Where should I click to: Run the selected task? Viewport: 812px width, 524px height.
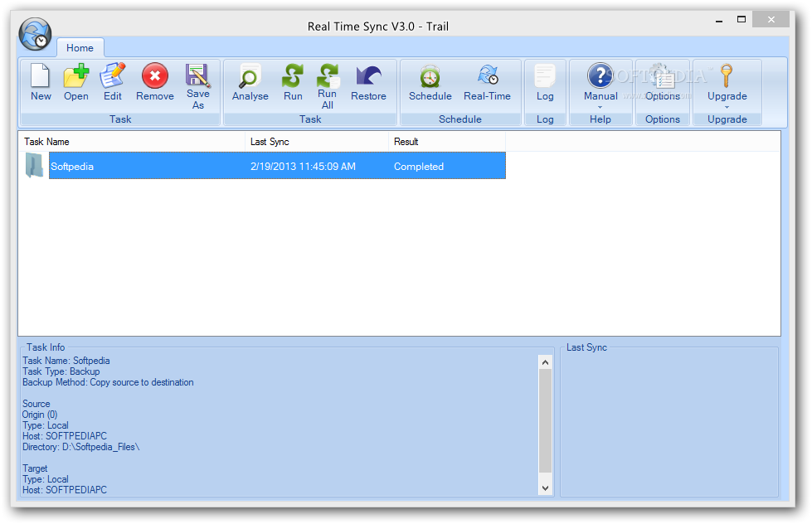pyautogui.click(x=293, y=75)
